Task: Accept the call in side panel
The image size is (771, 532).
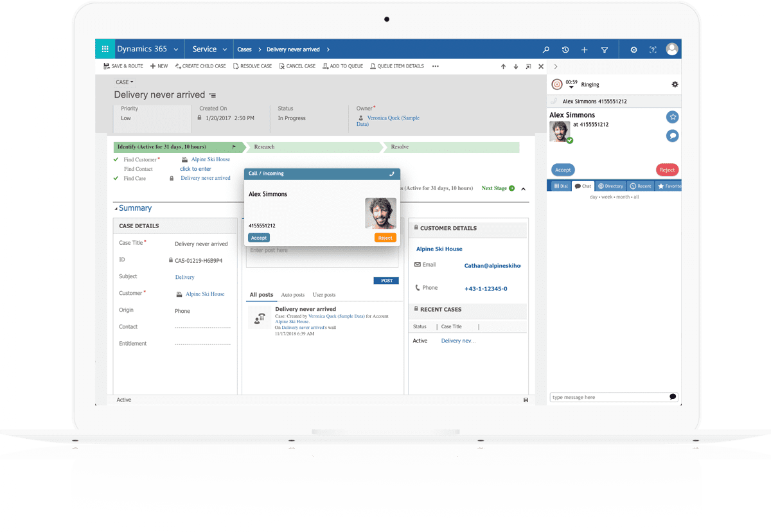Action: 563,170
